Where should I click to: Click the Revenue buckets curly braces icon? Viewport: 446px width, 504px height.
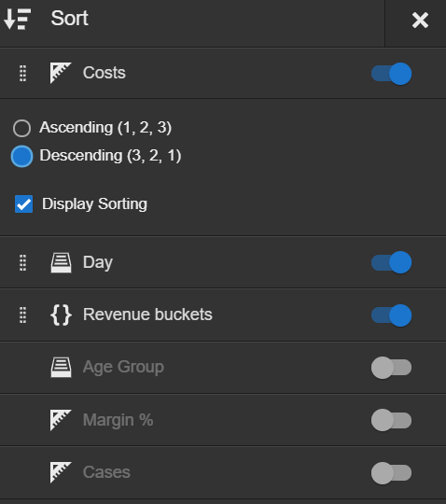[x=61, y=315]
